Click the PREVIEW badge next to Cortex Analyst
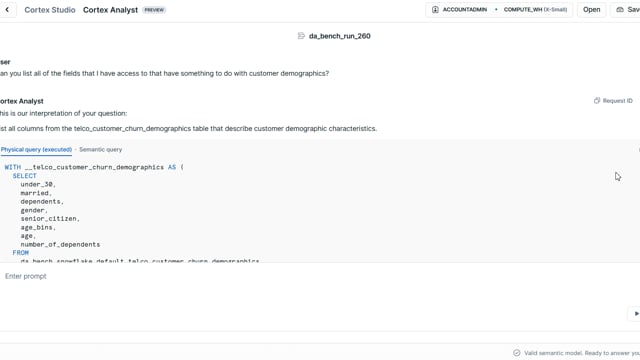The image size is (640, 360). click(154, 10)
